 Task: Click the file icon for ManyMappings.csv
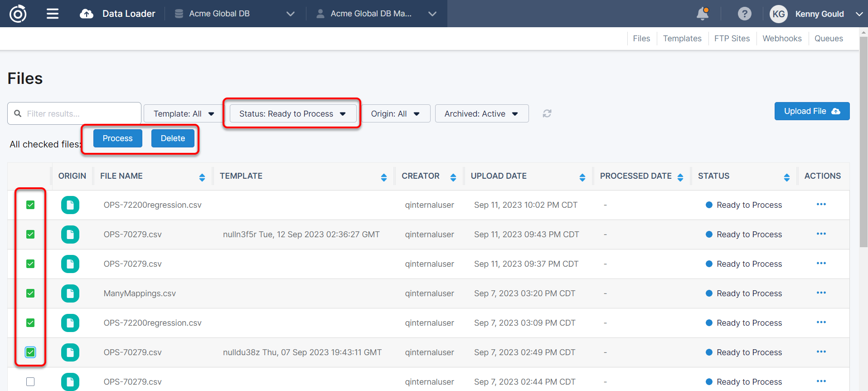70,293
